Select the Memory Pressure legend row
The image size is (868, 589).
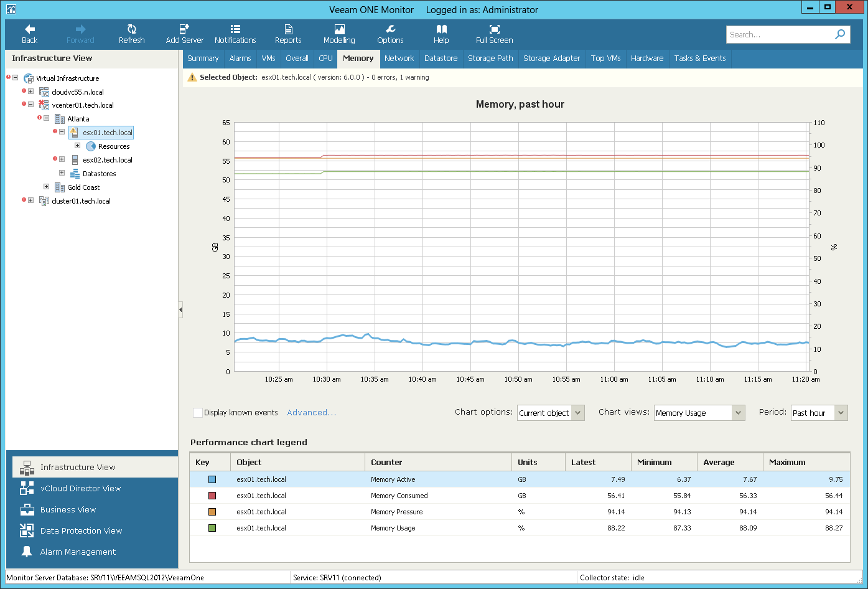click(520, 512)
